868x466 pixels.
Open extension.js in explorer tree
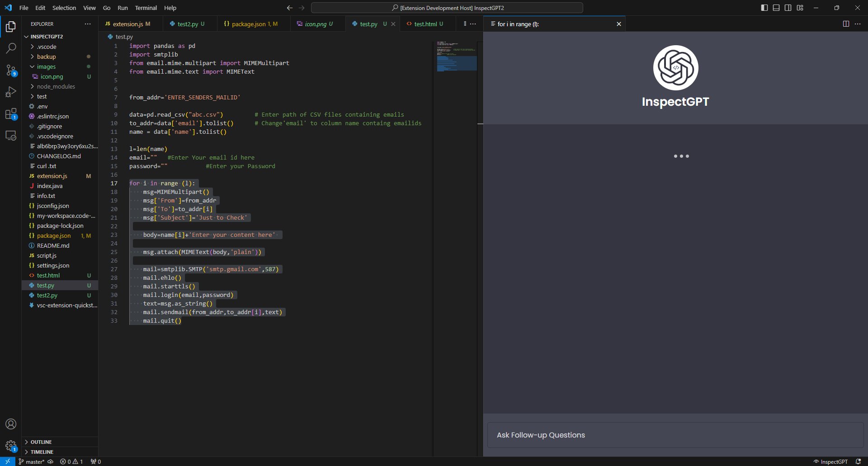[61, 176]
